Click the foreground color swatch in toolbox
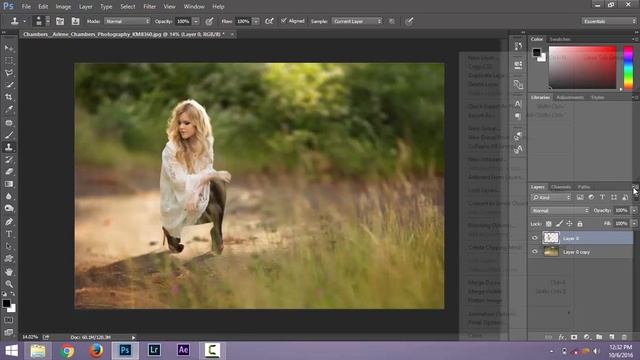The image size is (640, 360). click(x=6, y=303)
